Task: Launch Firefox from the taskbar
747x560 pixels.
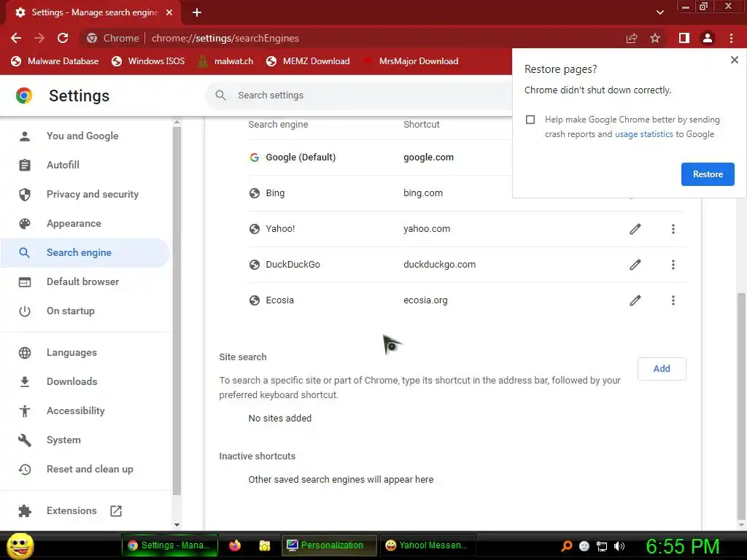Action: 235,545
